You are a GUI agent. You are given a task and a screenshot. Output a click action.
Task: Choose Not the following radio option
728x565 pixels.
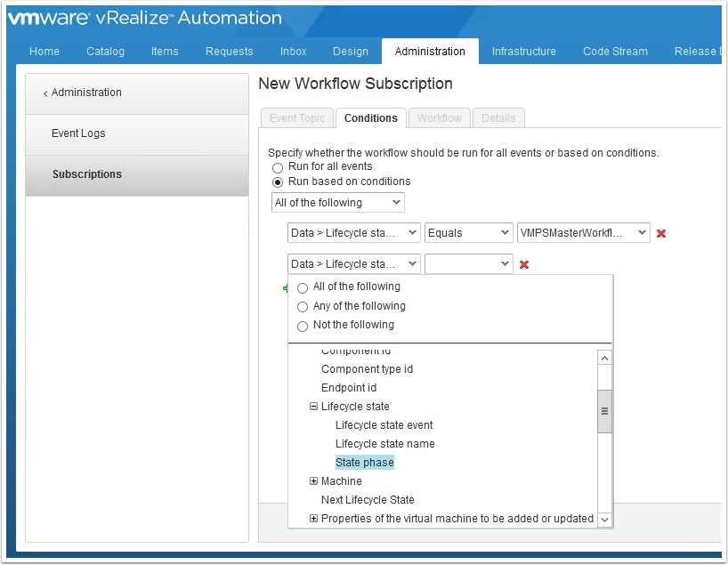(x=303, y=326)
